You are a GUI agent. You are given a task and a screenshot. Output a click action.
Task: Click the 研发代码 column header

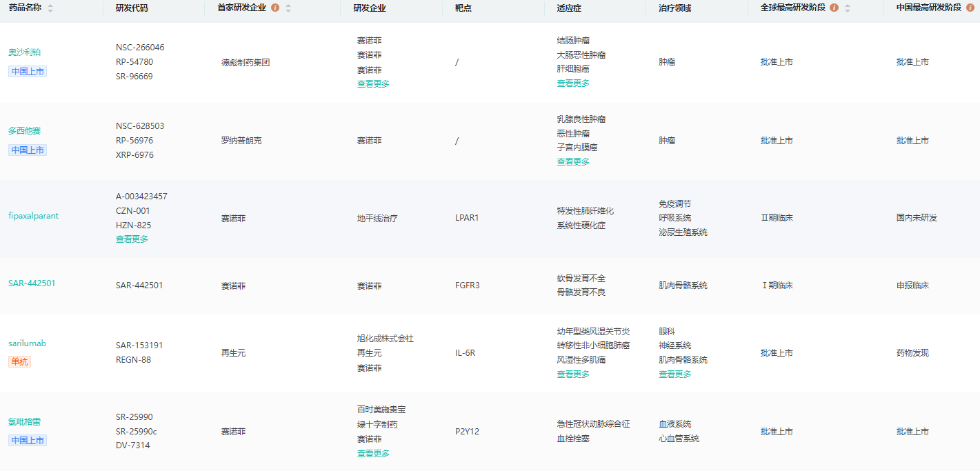(132, 8)
